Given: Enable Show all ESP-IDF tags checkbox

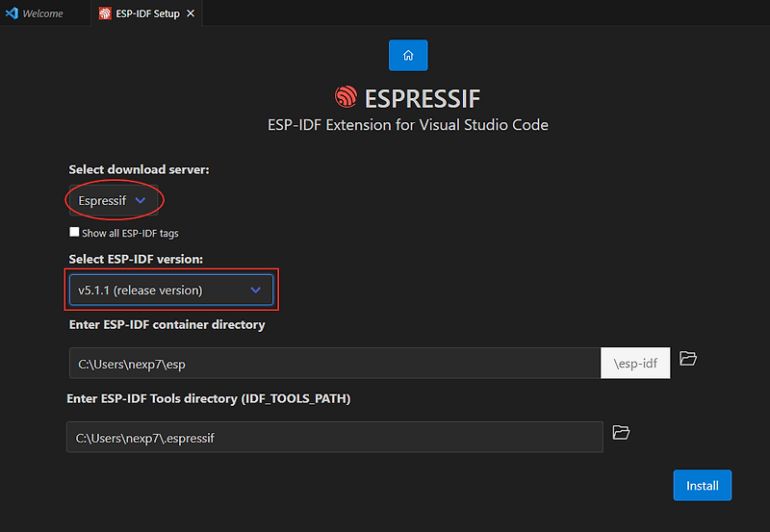Looking at the screenshot, I should click(x=74, y=232).
